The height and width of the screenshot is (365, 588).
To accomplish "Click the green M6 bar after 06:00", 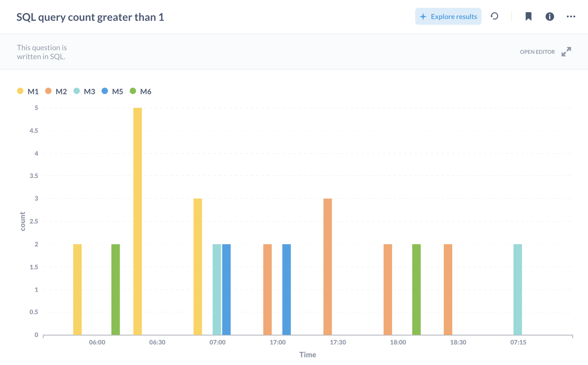I will point(116,290).
